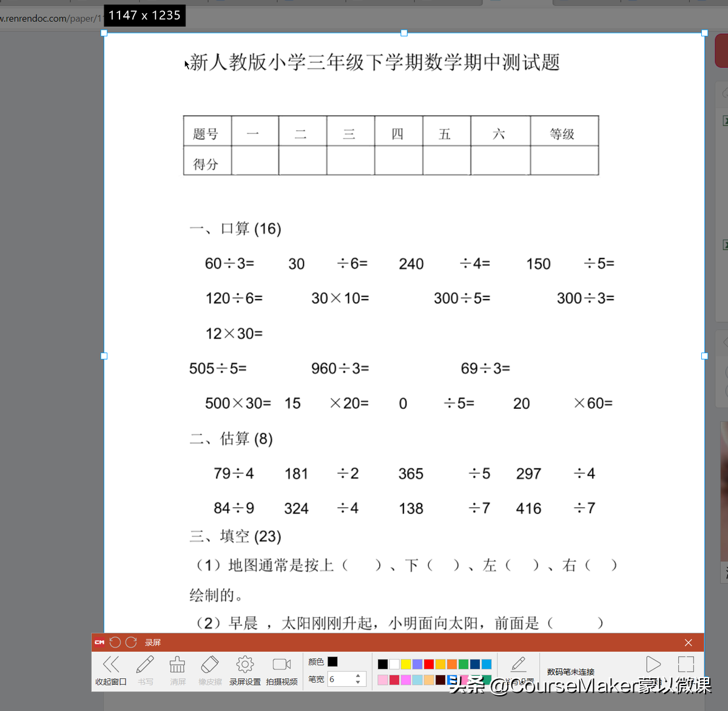Image resolution: width=728 pixels, height=711 pixels.
Task: Click the heading 二、估算 (8)
Action: [231, 439]
